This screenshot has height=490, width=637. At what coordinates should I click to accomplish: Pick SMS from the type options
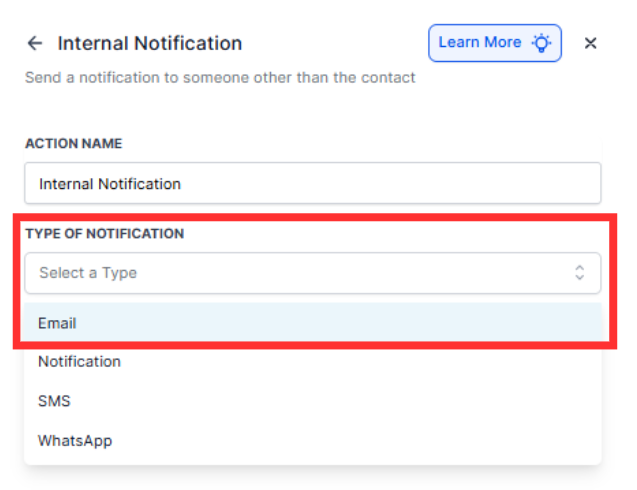54,401
